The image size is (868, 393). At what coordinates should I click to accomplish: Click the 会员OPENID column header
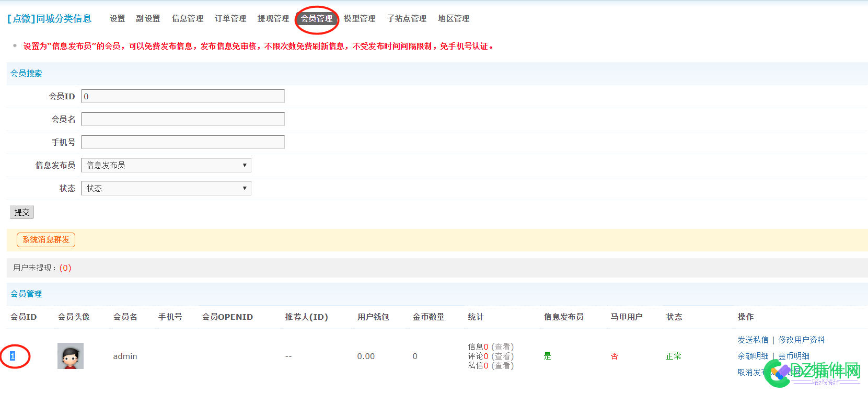coord(227,317)
